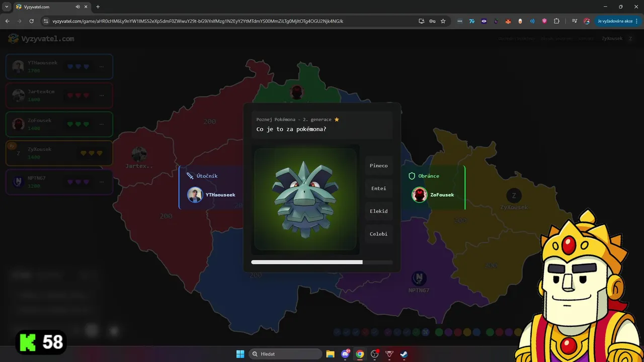The image size is (644, 362).
Task: Click the pink shield extension icon
Action: click(544, 21)
